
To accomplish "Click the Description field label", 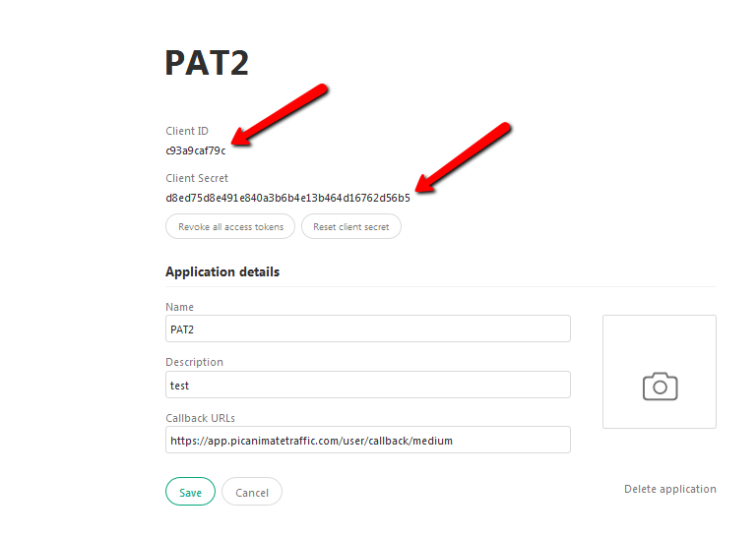I will pyautogui.click(x=194, y=362).
